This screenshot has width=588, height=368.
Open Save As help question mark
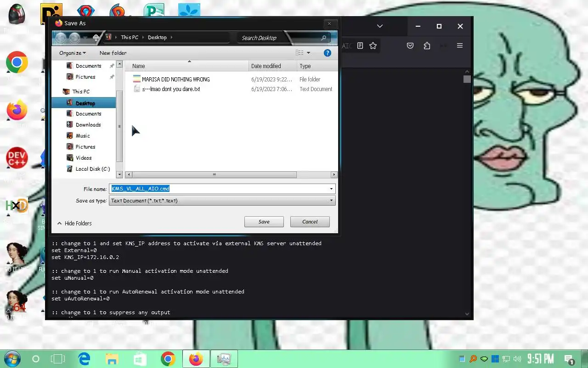[x=328, y=53]
